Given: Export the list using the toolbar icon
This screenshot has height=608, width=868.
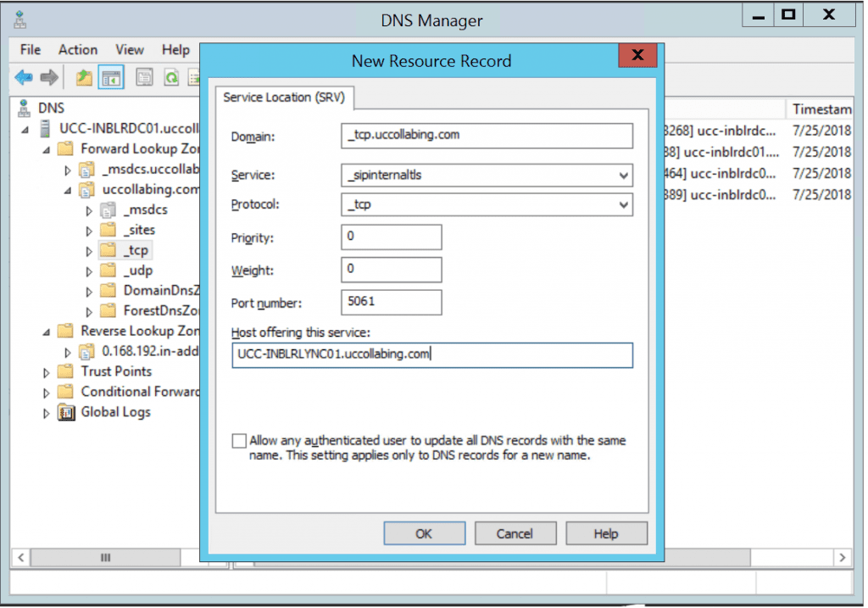Looking at the screenshot, I should [197, 77].
